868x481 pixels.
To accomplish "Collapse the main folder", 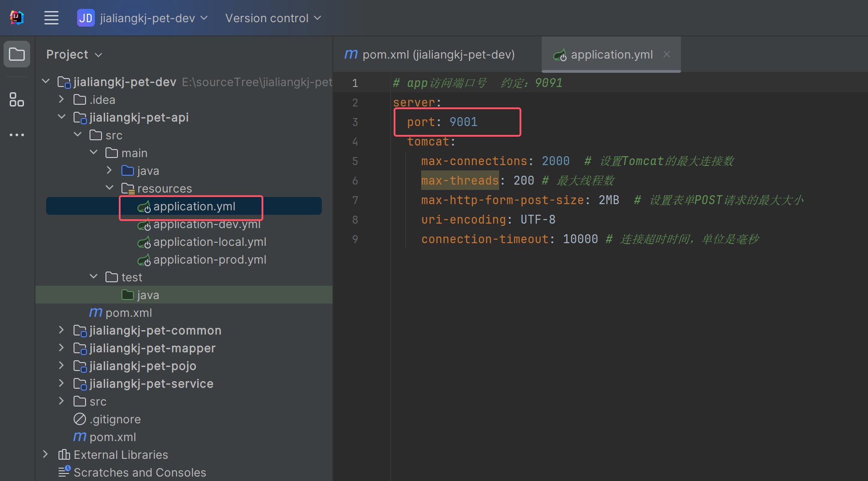I will pos(94,152).
